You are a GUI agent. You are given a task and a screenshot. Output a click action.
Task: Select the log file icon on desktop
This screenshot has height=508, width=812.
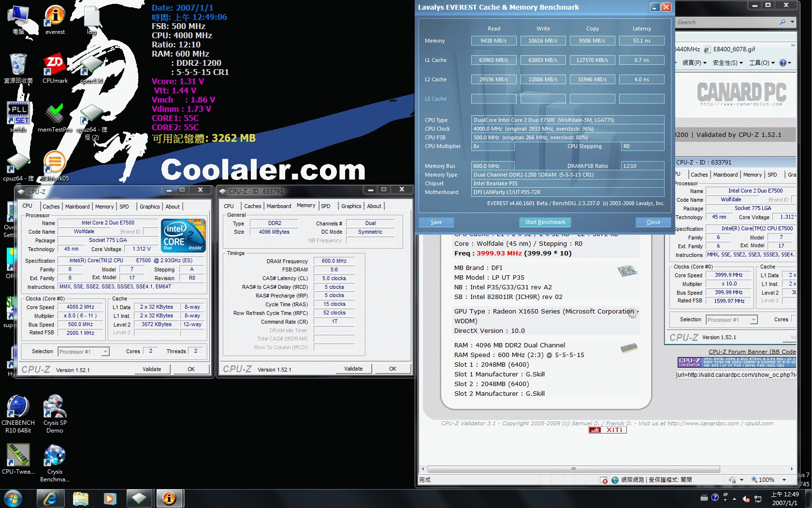click(x=91, y=20)
